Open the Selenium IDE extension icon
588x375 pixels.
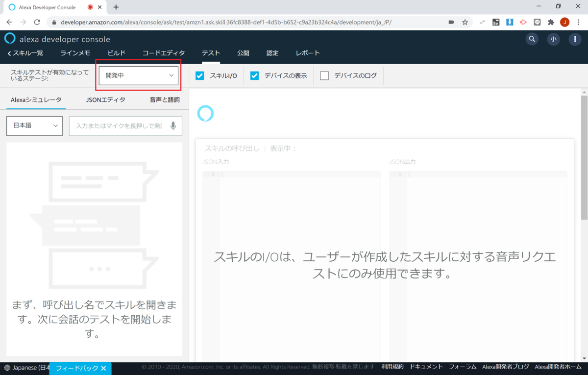(x=496, y=22)
